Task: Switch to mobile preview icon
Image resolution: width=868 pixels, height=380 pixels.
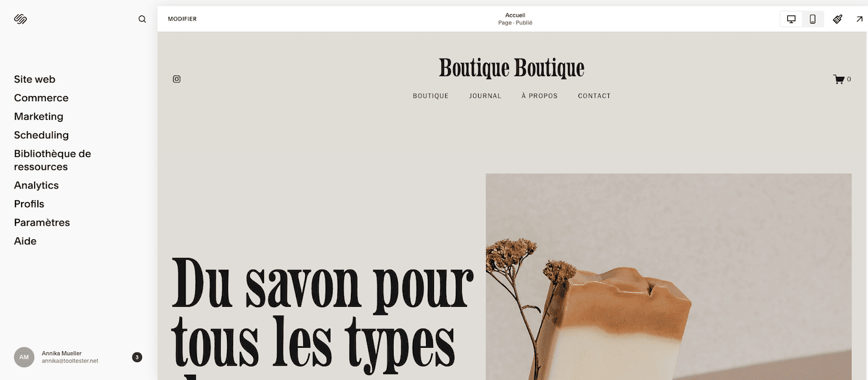Action: coord(812,19)
